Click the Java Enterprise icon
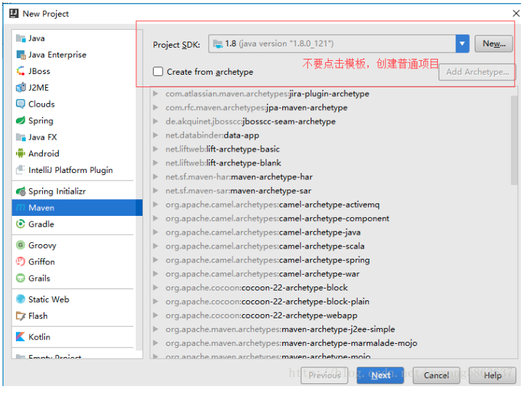532x393 pixels. tap(21, 55)
